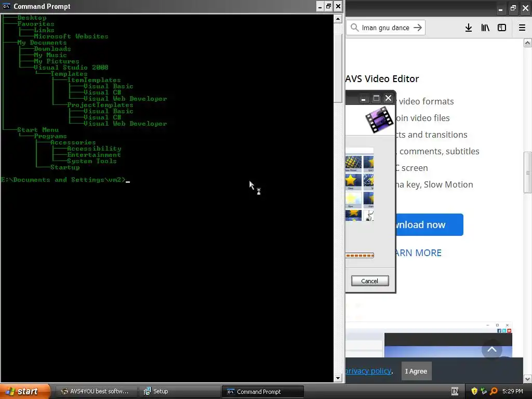
Task: Switch to Setup taskbar item
Action: (179, 391)
